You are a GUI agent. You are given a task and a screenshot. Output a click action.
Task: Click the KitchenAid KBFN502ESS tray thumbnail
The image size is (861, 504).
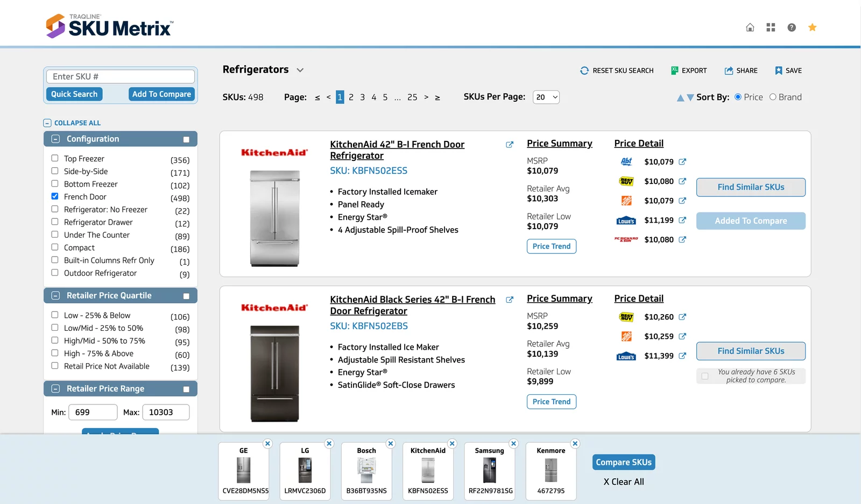tap(428, 472)
